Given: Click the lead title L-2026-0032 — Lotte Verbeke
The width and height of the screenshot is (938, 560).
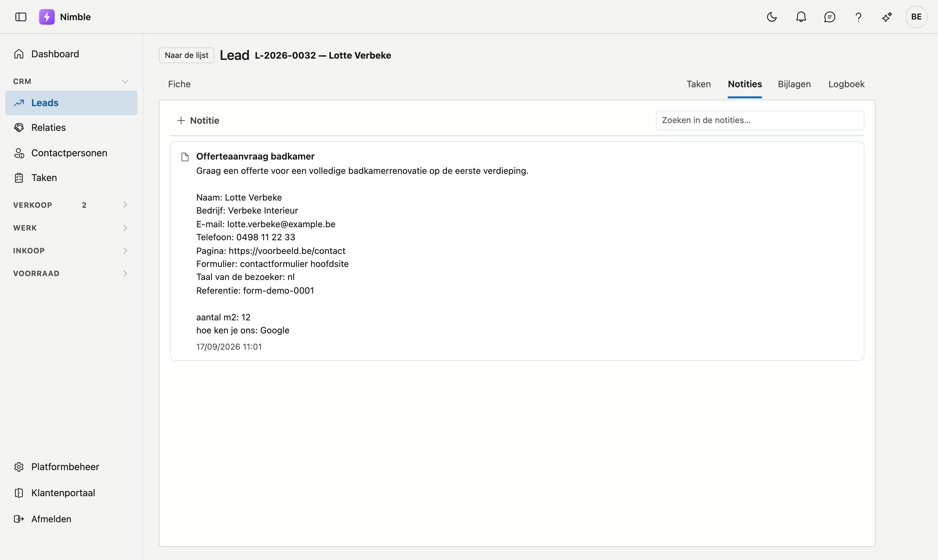Looking at the screenshot, I should [323, 55].
